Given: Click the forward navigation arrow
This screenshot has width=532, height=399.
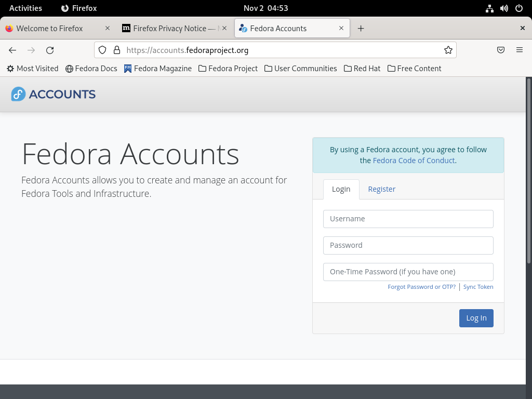Looking at the screenshot, I should (x=31, y=50).
